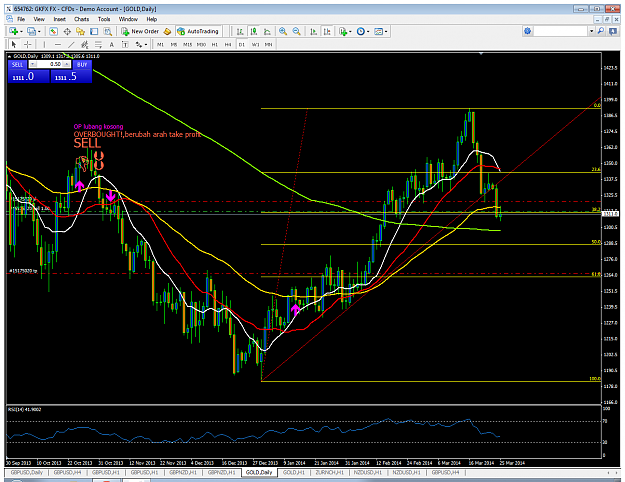The height and width of the screenshot is (482, 625).
Task: Switch to the GBPUSD,Daily chart tab
Action: [26, 472]
